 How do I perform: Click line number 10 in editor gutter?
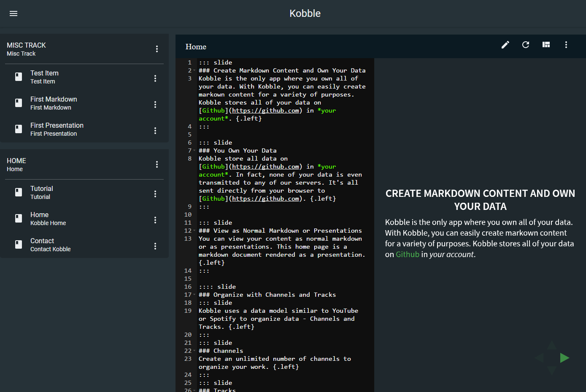(x=188, y=215)
